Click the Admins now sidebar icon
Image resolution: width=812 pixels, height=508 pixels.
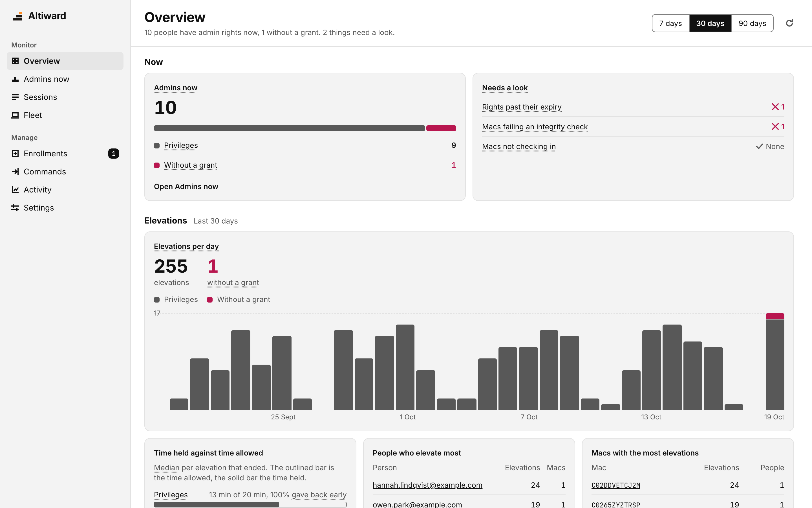(15, 79)
